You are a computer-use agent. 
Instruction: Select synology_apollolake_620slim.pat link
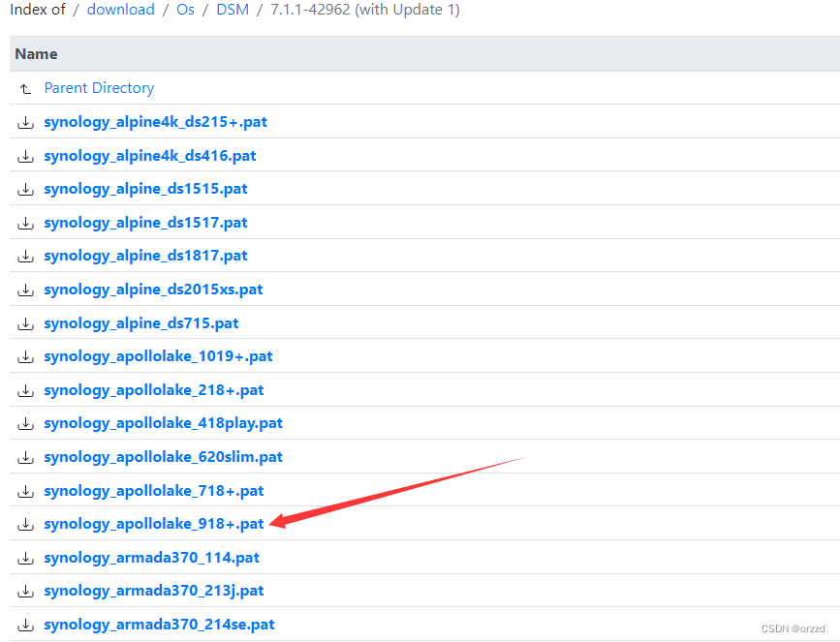tap(164, 457)
